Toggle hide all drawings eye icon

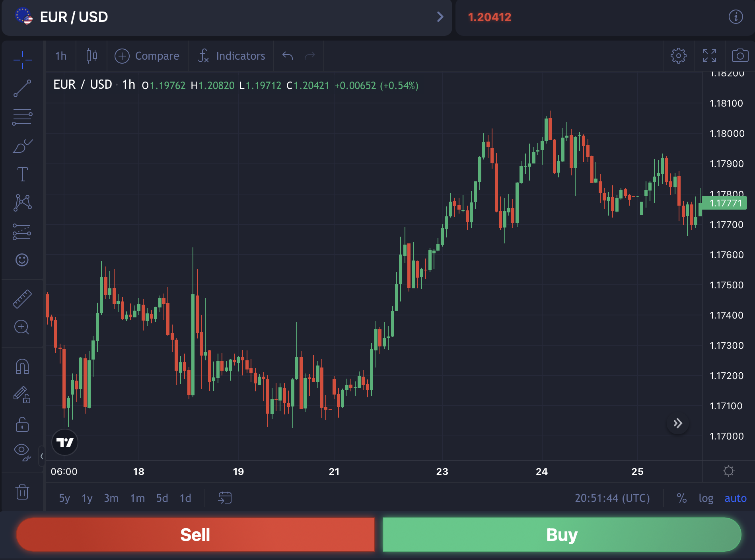(22, 452)
